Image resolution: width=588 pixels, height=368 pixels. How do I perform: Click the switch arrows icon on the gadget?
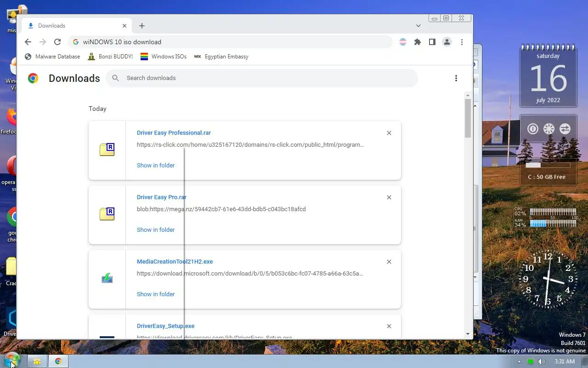pos(565,129)
